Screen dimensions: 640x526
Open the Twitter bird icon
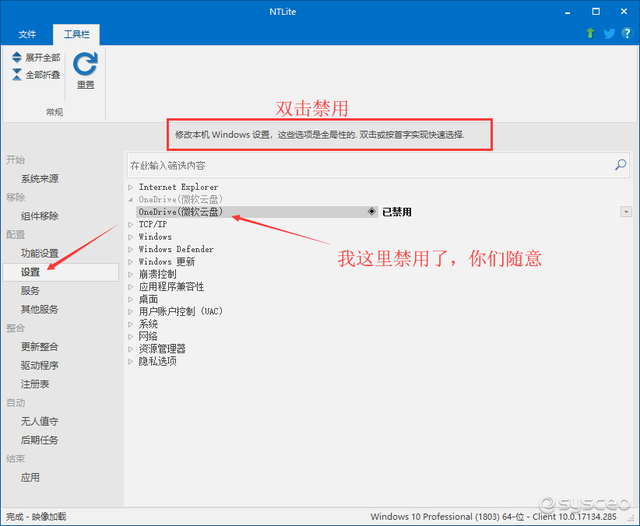pos(609,33)
